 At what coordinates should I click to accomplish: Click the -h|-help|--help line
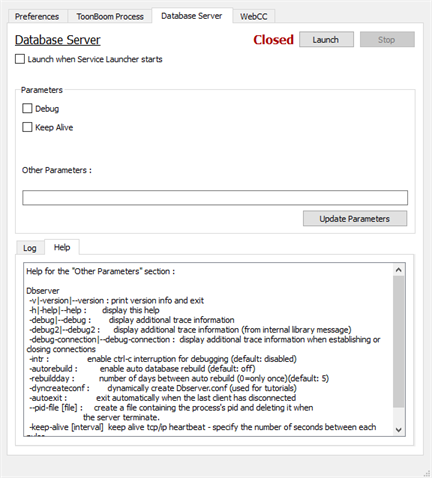94,310
